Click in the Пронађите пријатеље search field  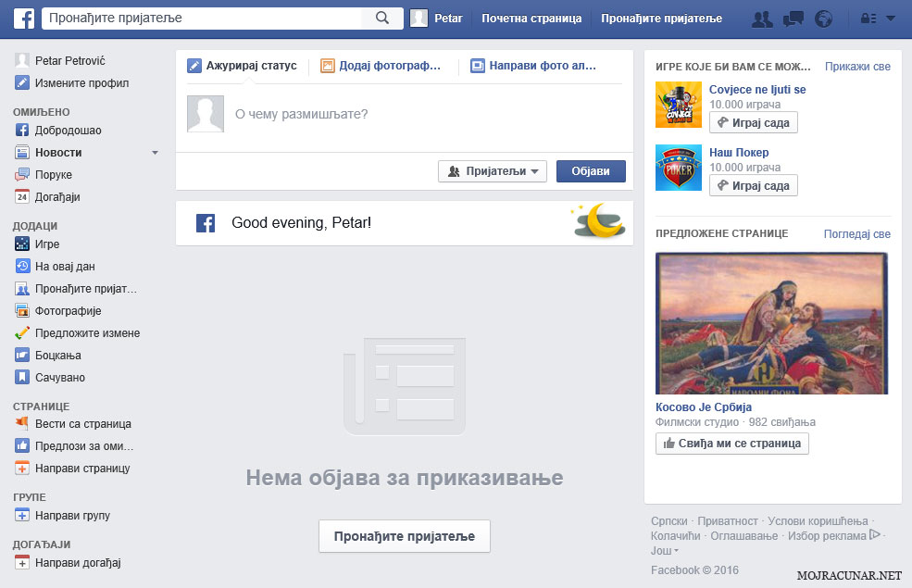pos(201,18)
